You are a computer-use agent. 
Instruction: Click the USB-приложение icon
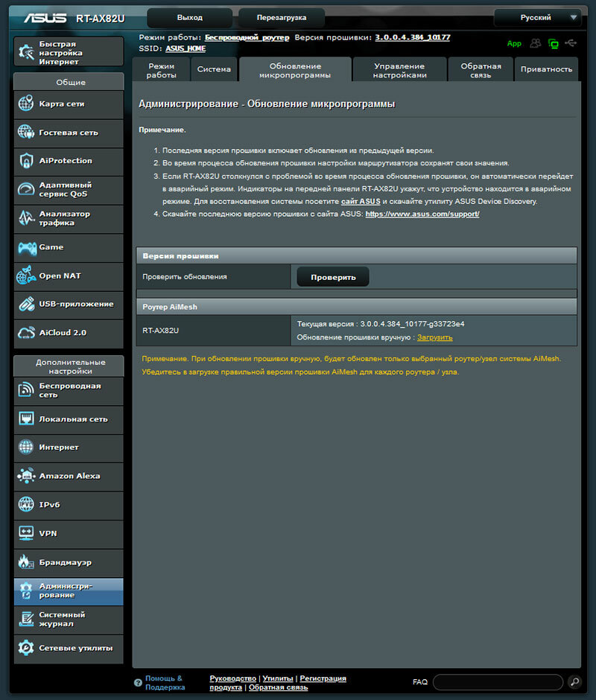(26, 304)
